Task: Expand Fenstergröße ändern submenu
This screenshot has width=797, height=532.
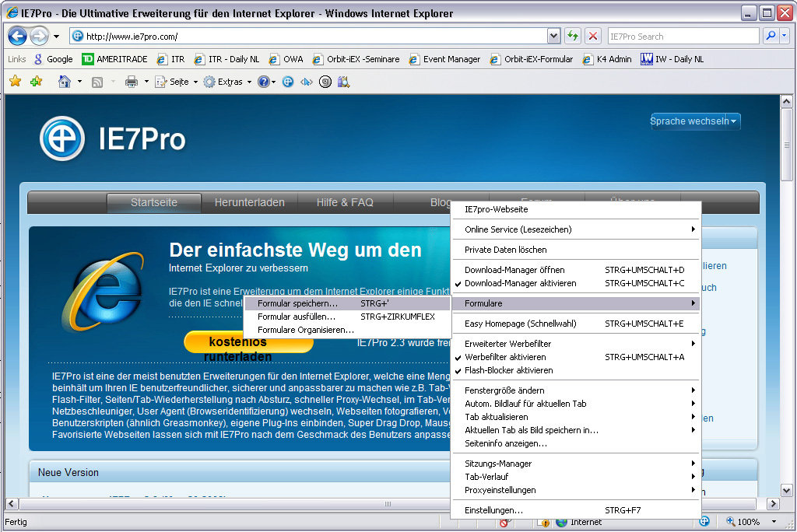Action: coord(574,390)
